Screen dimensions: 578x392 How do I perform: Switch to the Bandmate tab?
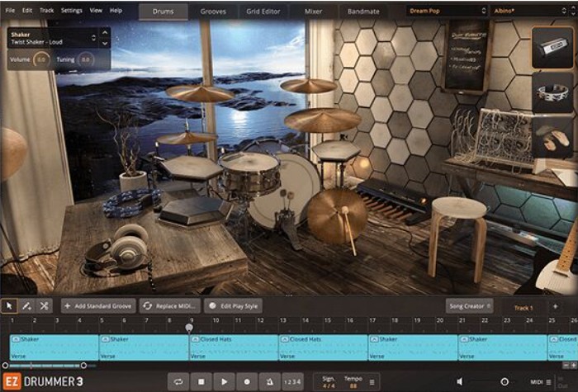[x=363, y=12]
